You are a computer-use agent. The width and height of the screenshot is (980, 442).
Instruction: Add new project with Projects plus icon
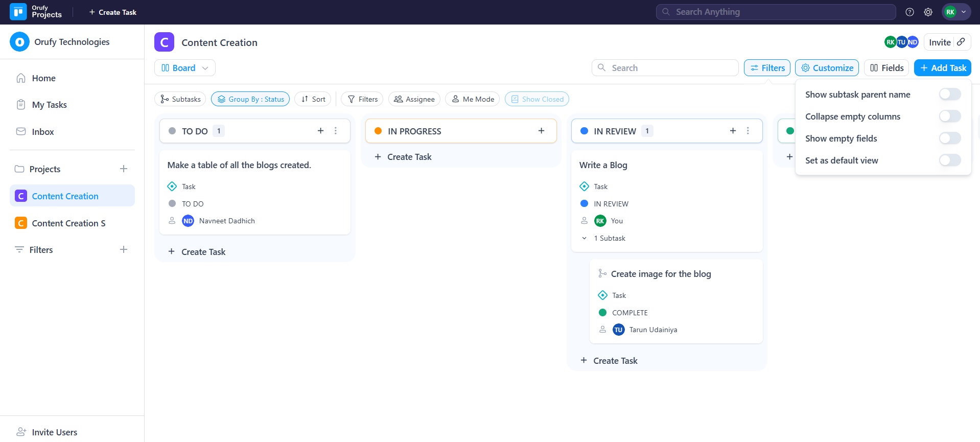123,169
